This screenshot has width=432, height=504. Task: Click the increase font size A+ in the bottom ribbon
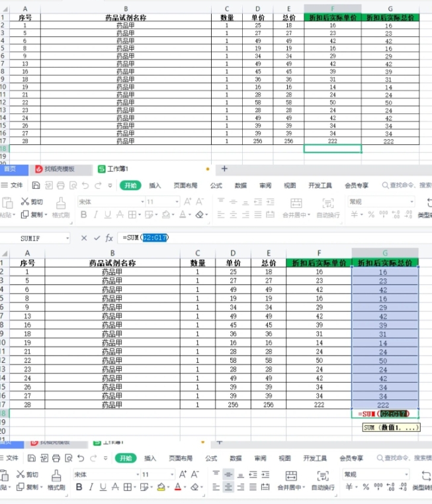183,474
